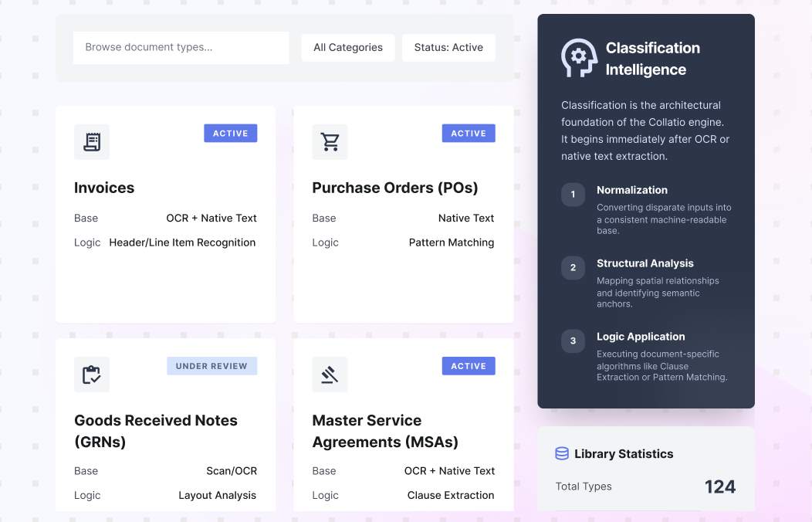
Task: Click the 124 total types value
Action: coord(720,486)
